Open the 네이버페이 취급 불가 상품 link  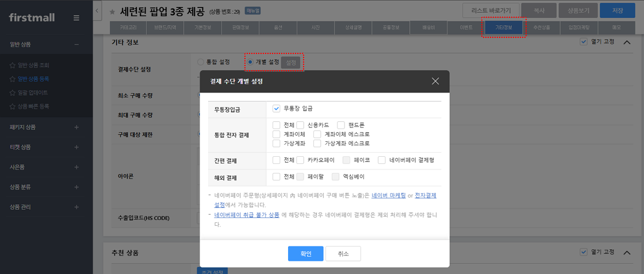(x=247, y=214)
